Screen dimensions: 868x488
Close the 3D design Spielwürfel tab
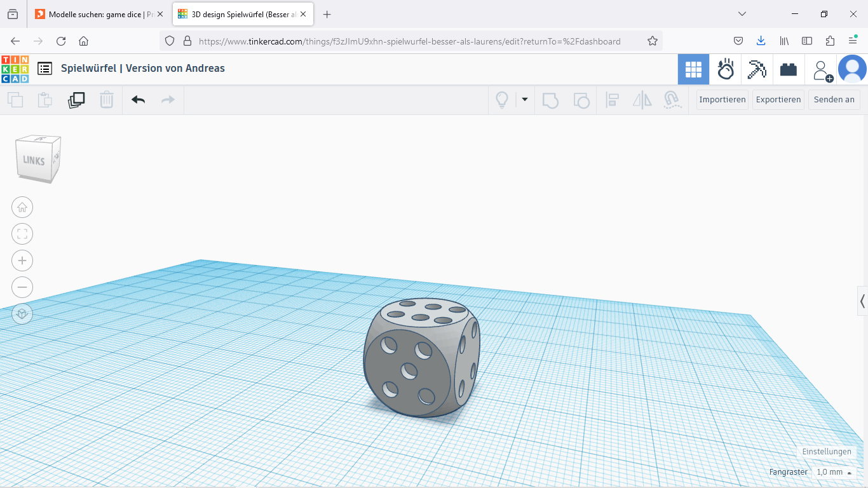tap(302, 14)
